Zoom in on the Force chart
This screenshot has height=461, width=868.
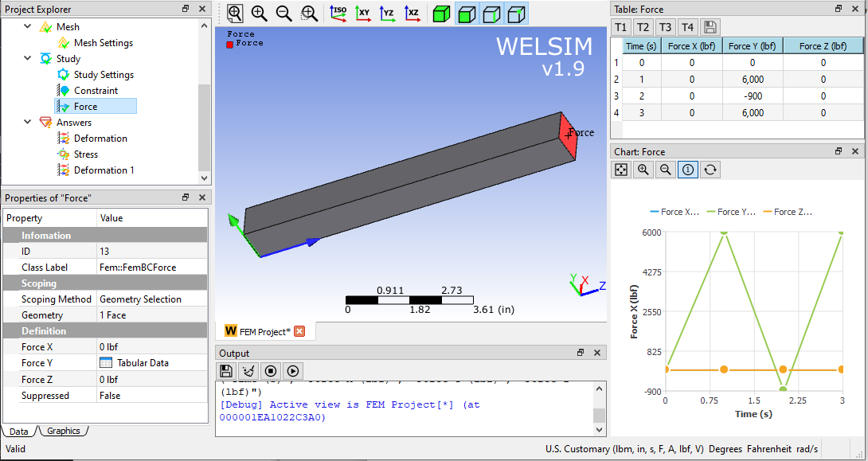[643, 170]
